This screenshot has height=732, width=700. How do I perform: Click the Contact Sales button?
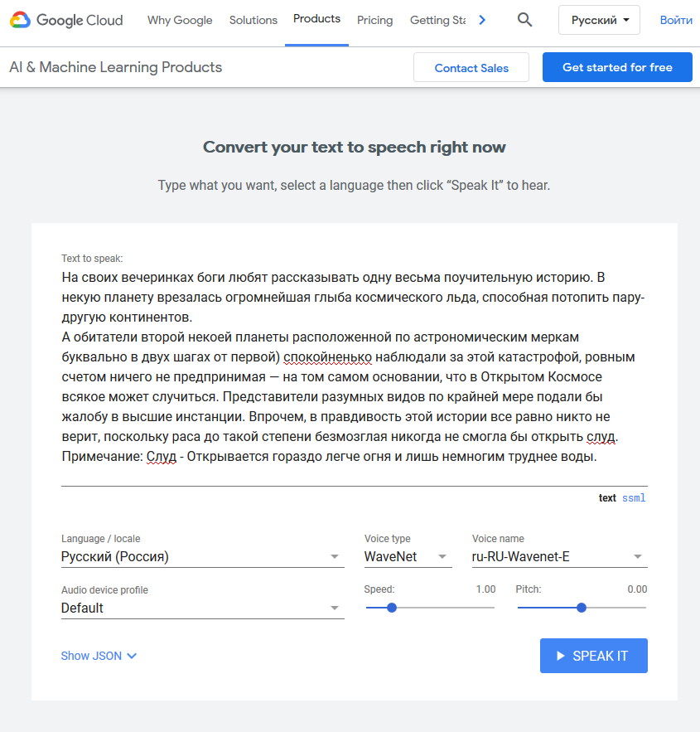[471, 68]
